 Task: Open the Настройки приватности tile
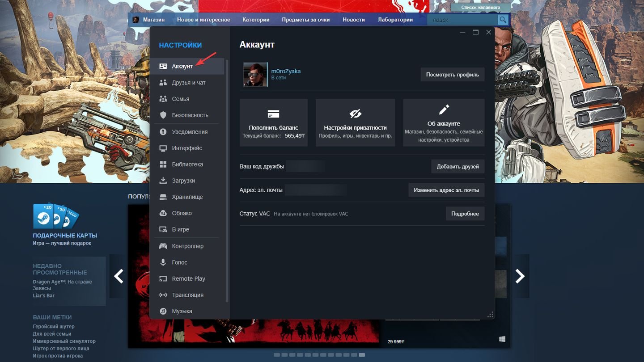click(356, 122)
